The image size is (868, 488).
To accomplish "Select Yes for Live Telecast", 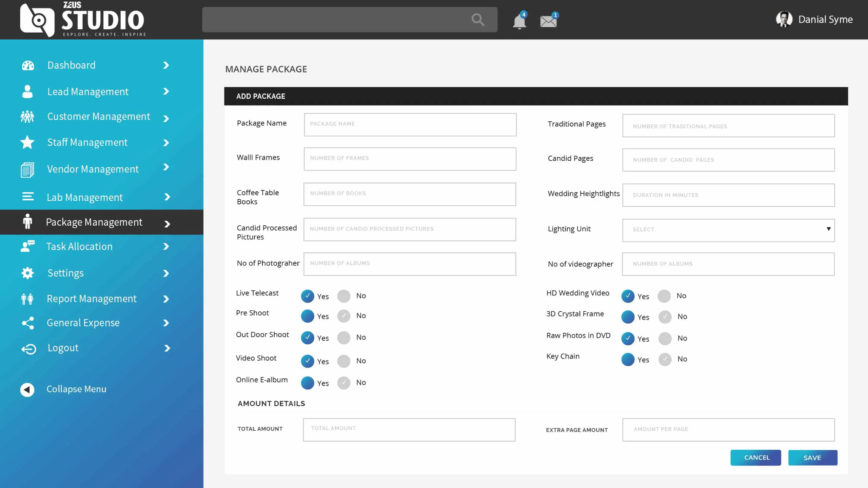I will pos(307,296).
